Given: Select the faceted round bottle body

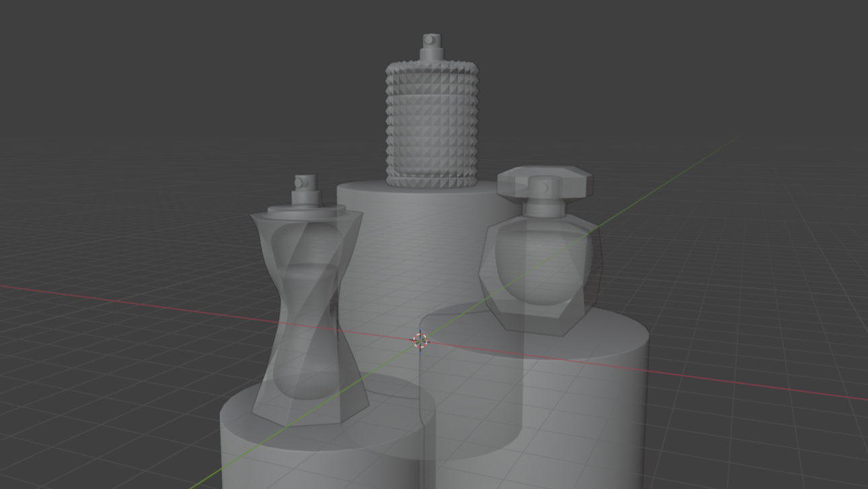Looking at the screenshot, I should pos(540,275).
